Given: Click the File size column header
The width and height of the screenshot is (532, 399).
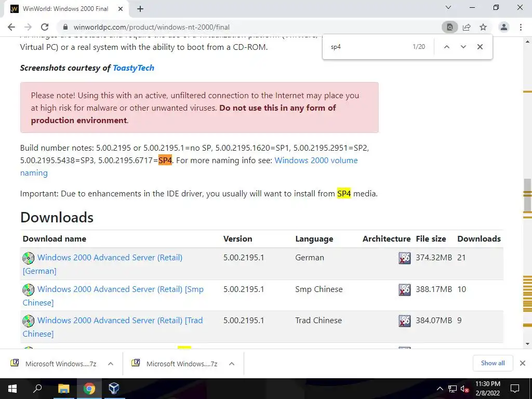Looking at the screenshot, I should click(431, 239).
